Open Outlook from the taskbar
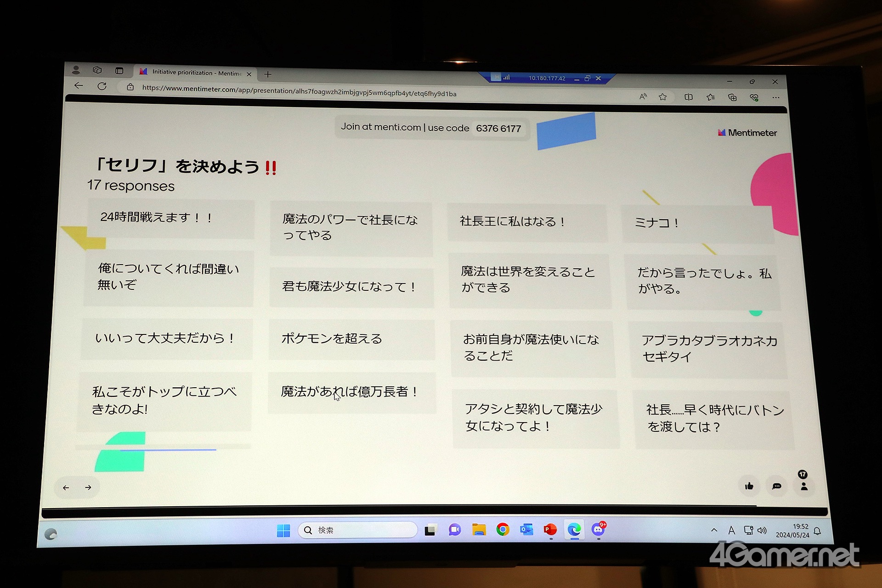882x588 pixels. click(526, 530)
